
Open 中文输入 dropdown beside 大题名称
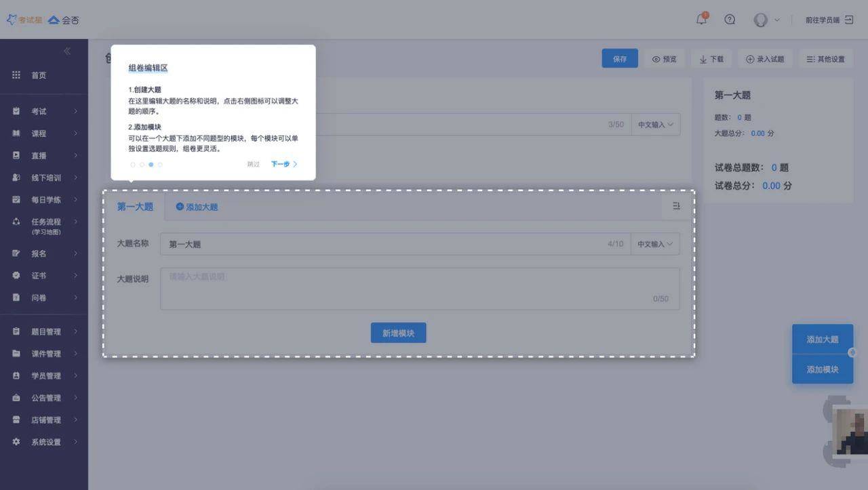(x=655, y=244)
